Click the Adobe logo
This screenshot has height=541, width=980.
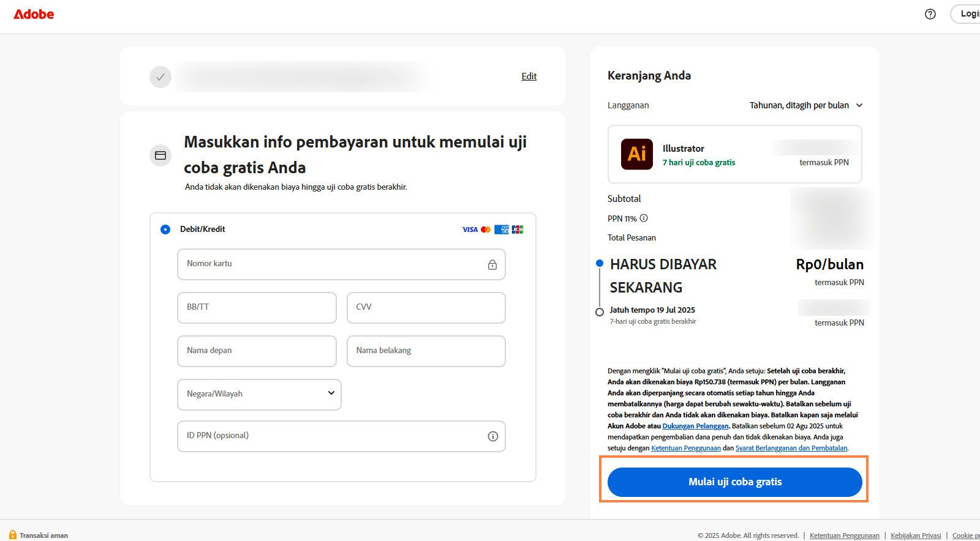[x=34, y=14]
